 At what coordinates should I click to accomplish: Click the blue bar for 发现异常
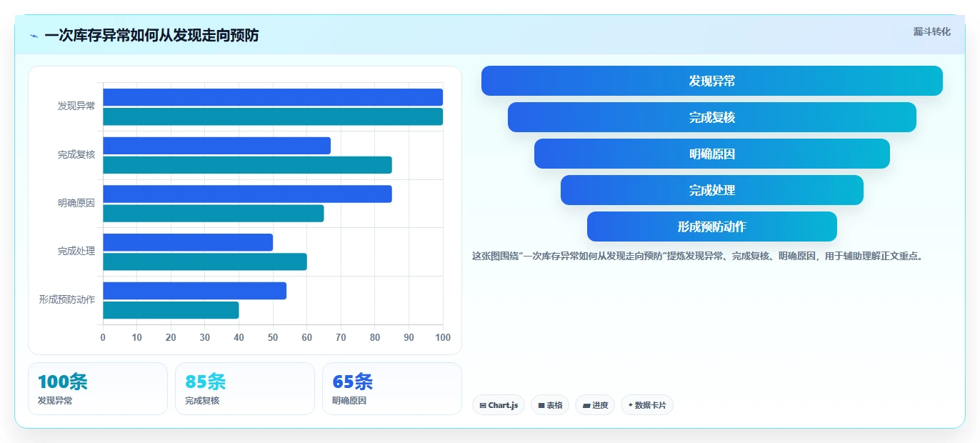tap(273, 97)
